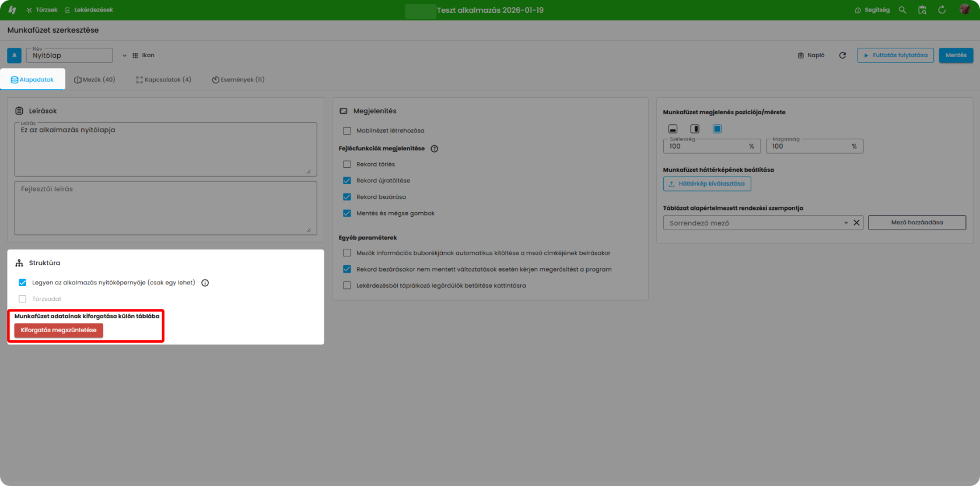Click into the Fejlesztői leírás text area
This screenshot has height=486, width=980.
[165, 208]
